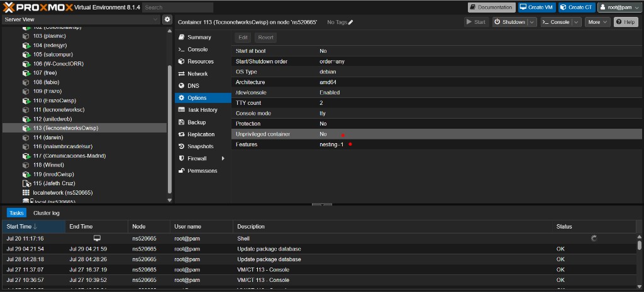Viewport: 644px width, 292px height.
Task: Open the Console button in the toolbar
Action: [556, 22]
